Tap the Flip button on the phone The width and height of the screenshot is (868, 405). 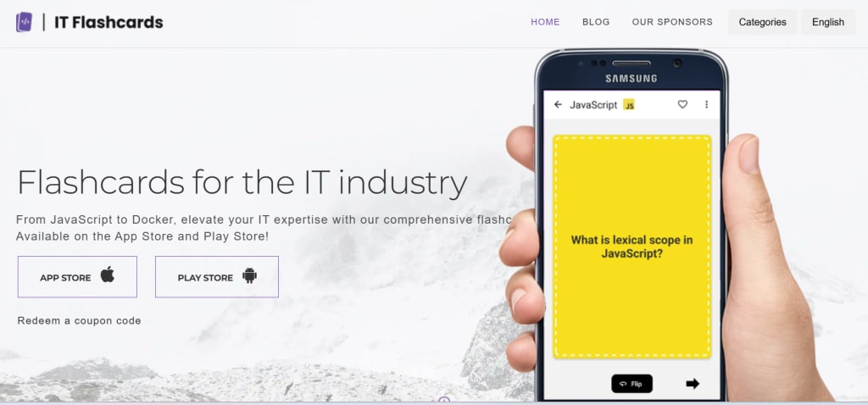click(632, 384)
